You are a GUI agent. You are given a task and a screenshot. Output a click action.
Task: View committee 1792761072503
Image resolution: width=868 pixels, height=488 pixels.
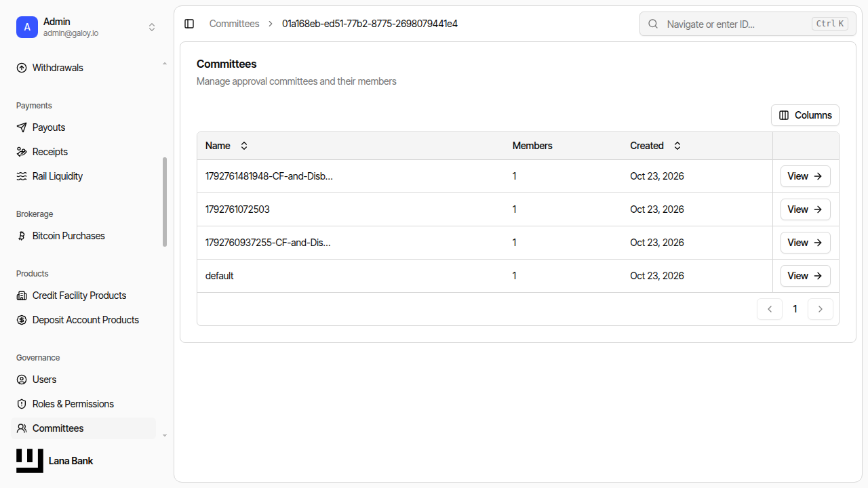tap(805, 209)
